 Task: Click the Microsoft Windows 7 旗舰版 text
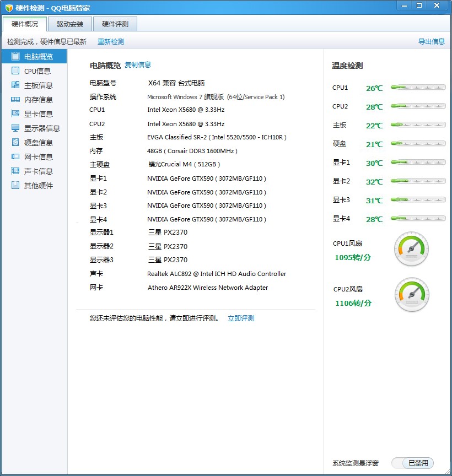(x=216, y=97)
